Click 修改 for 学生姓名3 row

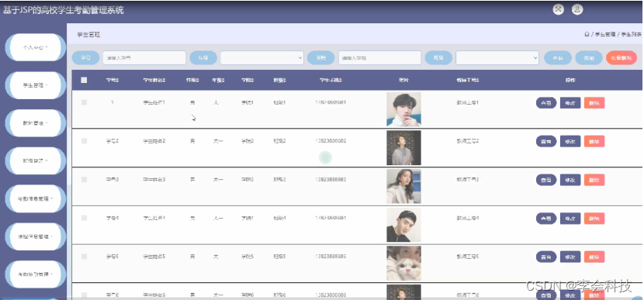click(570, 180)
